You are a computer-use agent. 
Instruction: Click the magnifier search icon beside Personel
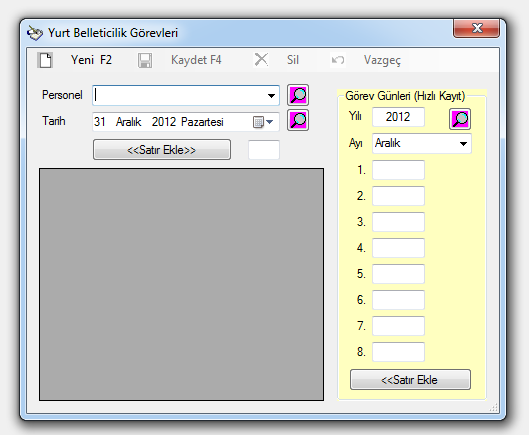coord(298,95)
